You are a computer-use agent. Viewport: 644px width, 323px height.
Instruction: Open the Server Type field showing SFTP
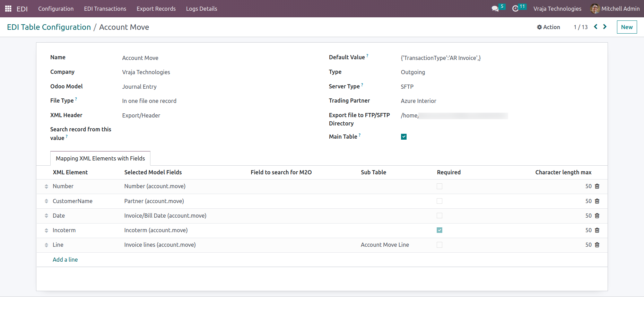(407, 87)
